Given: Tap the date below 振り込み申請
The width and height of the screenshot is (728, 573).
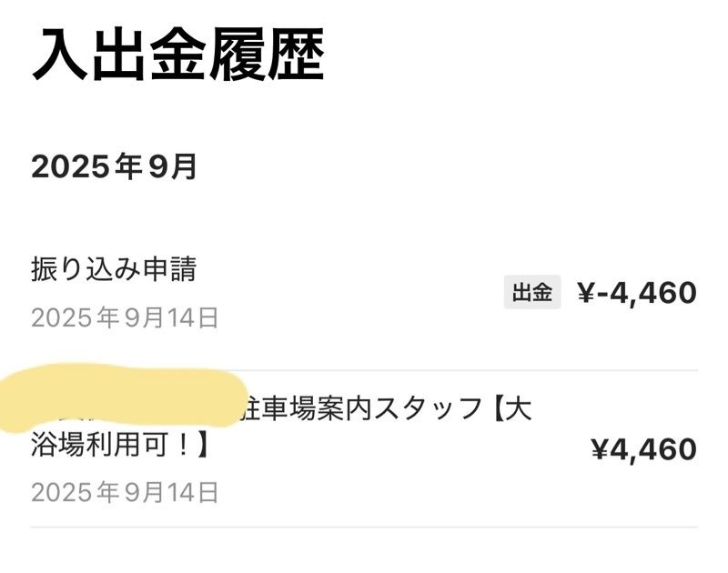Looking at the screenshot, I should click(x=125, y=317).
